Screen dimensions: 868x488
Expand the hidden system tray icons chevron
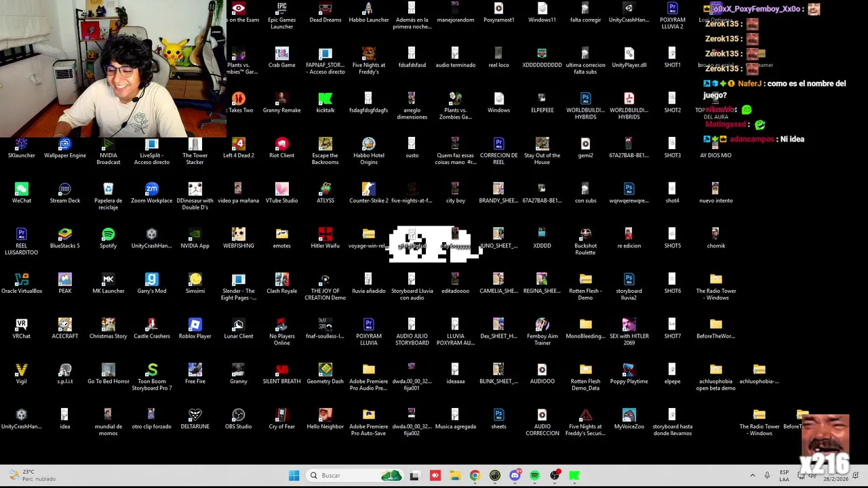pos(752,476)
